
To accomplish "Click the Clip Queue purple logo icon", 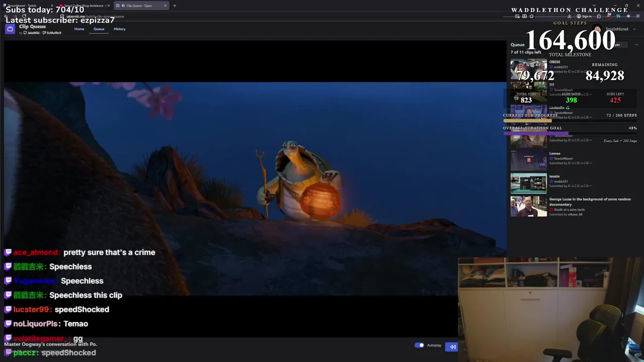I will 10,29.
